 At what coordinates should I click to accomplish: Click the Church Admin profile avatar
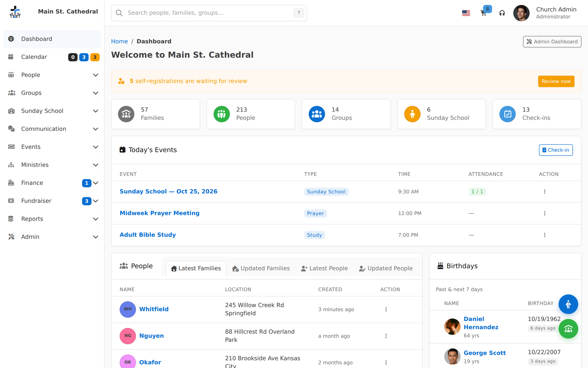[521, 13]
